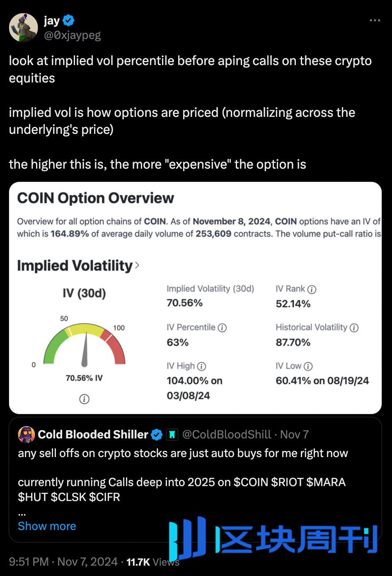Click the IV Low info icon
This screenshot has width=392, height=576.
click(x=308, y=366)
